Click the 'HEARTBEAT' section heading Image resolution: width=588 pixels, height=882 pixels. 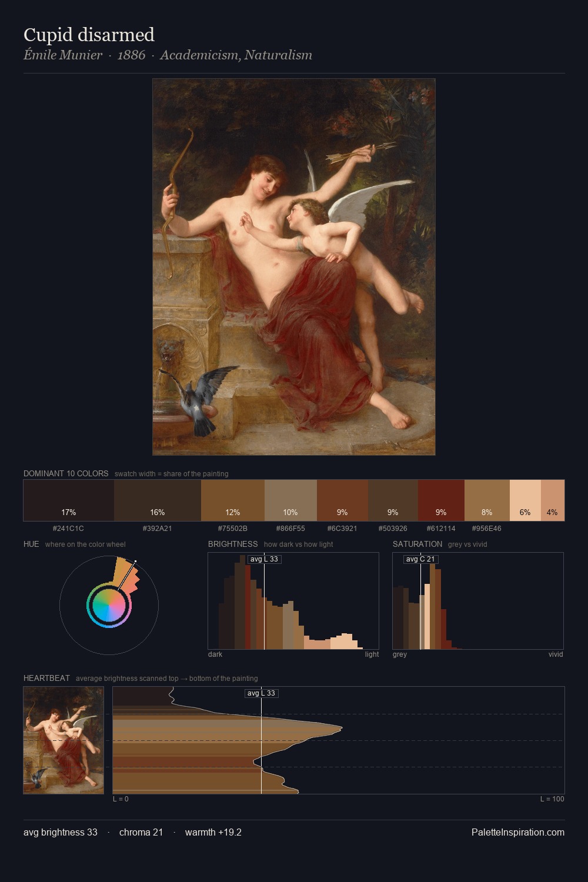point(46,678)
